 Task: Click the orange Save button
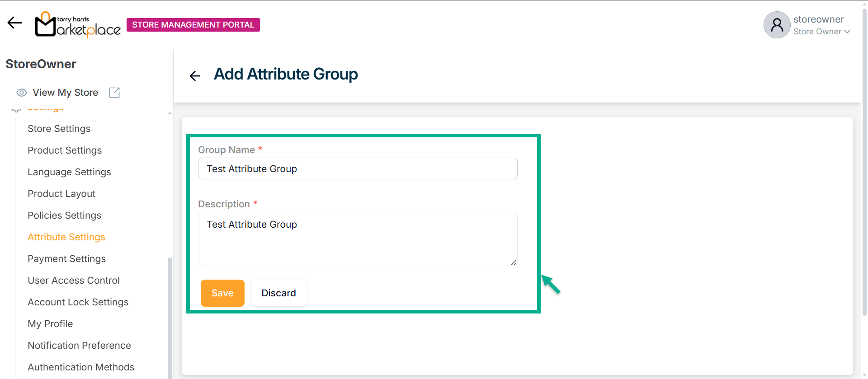click(x=222, y=293)
